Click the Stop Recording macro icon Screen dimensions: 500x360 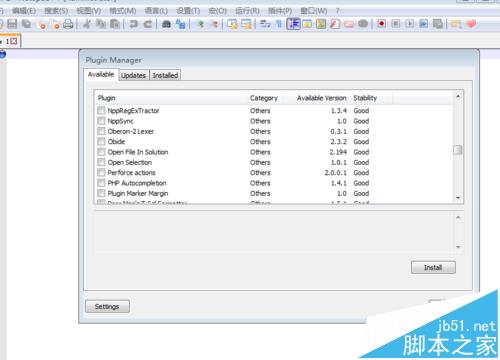(x=396, y=24)
